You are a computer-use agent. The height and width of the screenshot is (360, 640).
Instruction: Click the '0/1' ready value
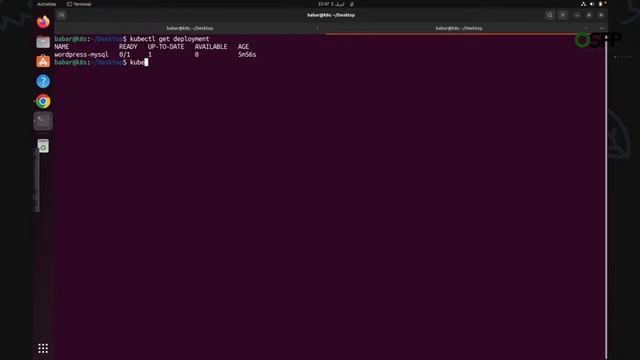[x=124, y=54]
